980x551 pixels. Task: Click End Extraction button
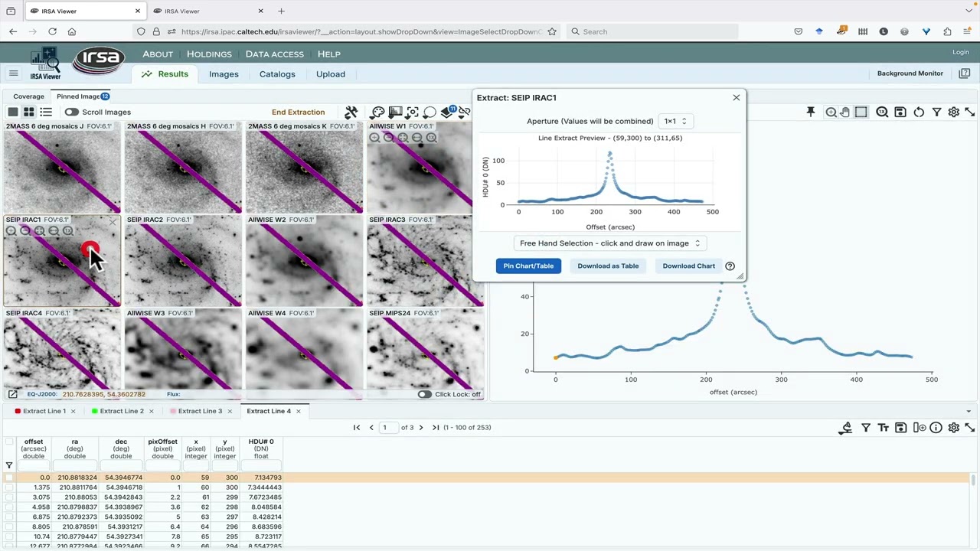(x=298, y=112)
